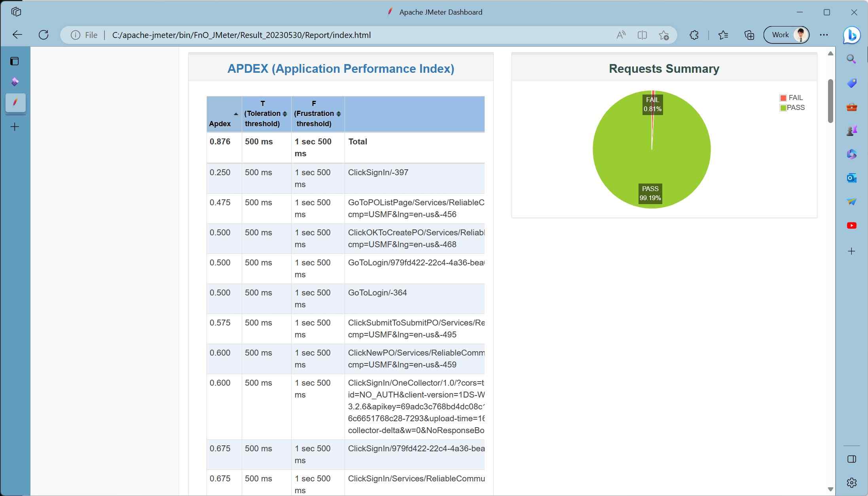The image size is (868, 496).
Task: Select the ClickSignIn/OneCollector label cell
Action: (x=414, y=407)
